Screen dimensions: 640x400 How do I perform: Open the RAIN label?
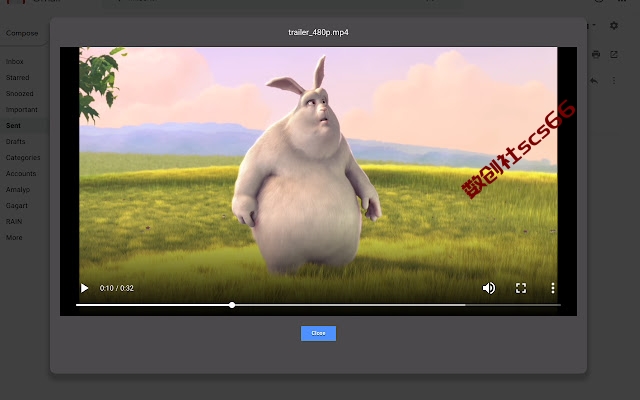(14, 221)
